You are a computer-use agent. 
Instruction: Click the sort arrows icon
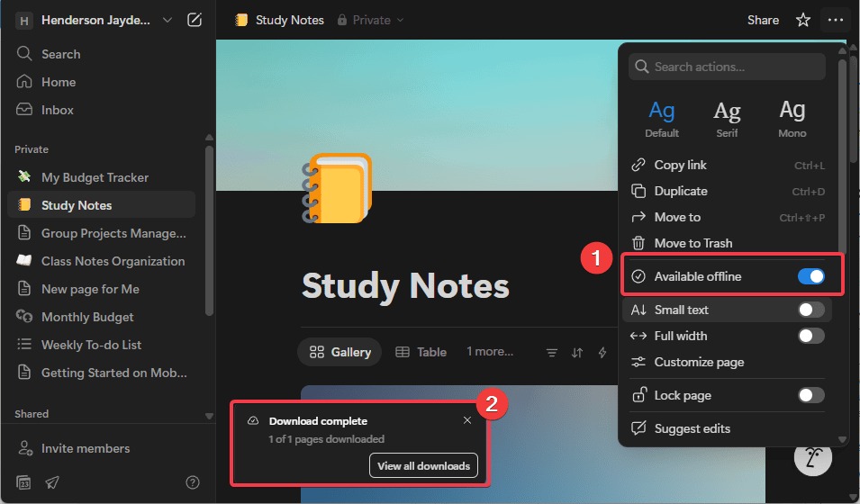(x=577, y=353)
